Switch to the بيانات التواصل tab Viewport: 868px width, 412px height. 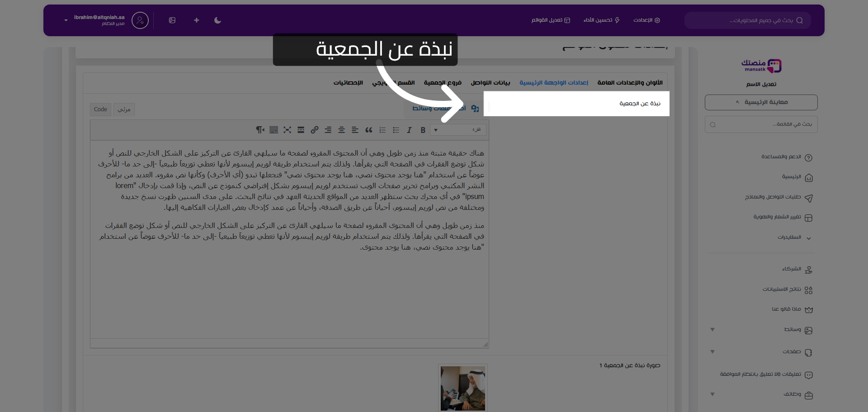pyautogui.click(x=490, y=82)
